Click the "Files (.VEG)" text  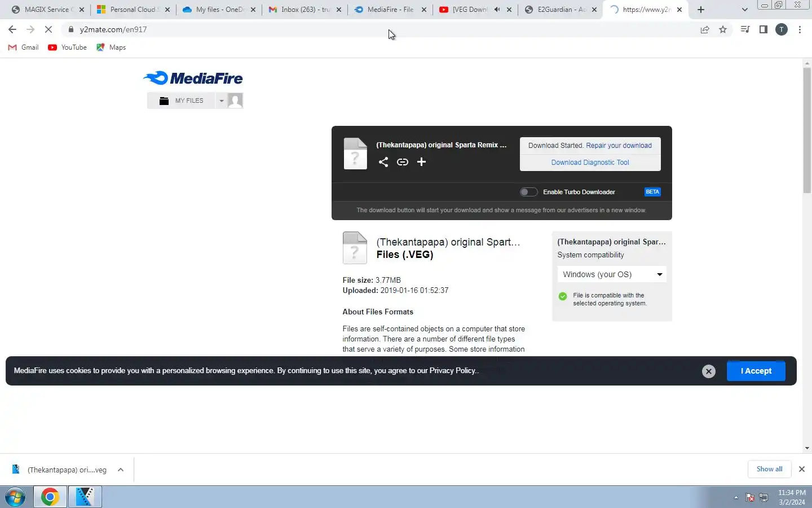(x=405, y=255)
